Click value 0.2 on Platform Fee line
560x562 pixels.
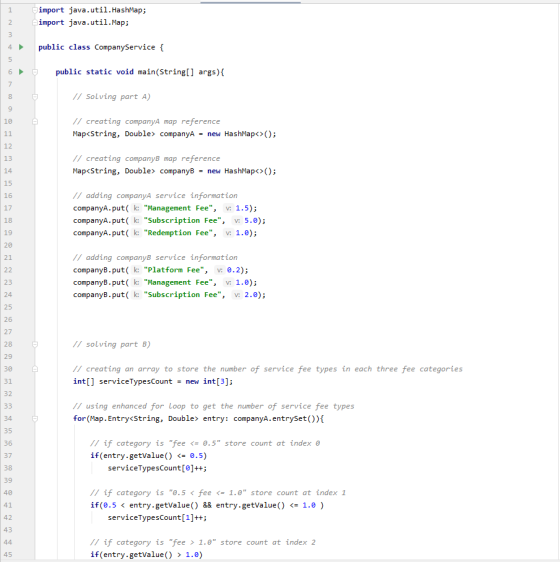(x=233, y=270)
